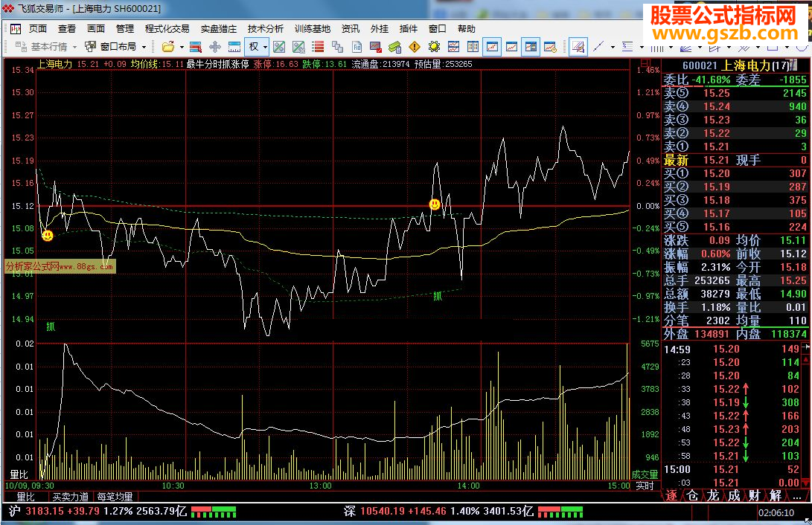Image resolution: width=812 pixels, height=525 pixels.
Task: Click the 窗口布局 toolbar button
Action: pos(112,47)
